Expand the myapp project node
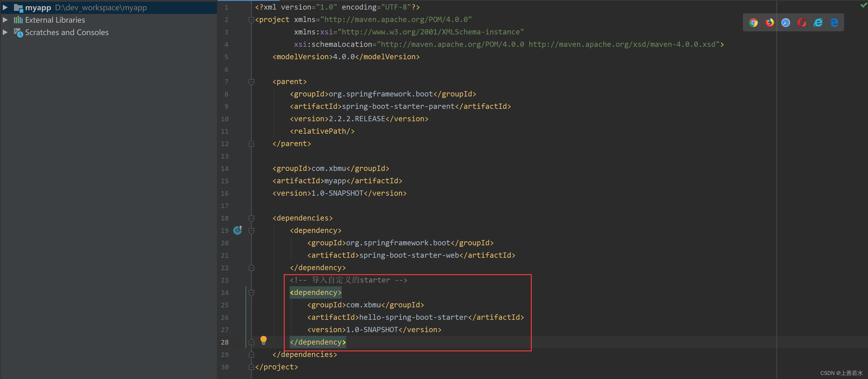868x379 pixels. tap(5, 7)
